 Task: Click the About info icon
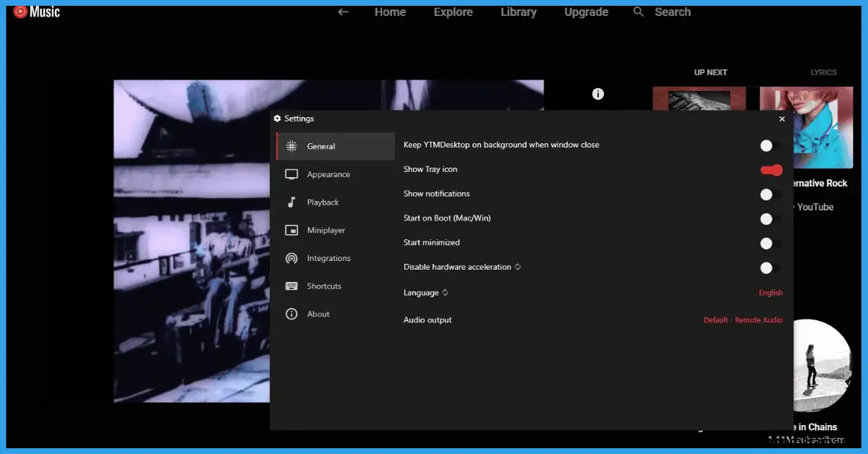tap(292, 314)
